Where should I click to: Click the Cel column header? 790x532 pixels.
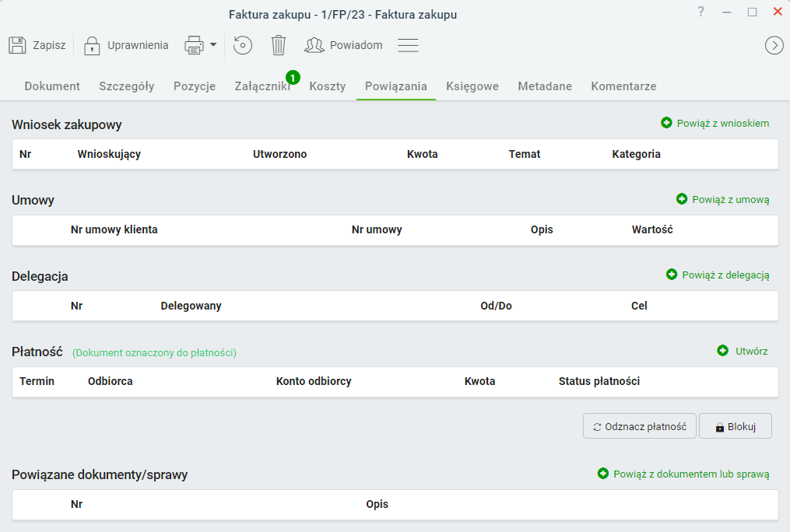[639, 306]
